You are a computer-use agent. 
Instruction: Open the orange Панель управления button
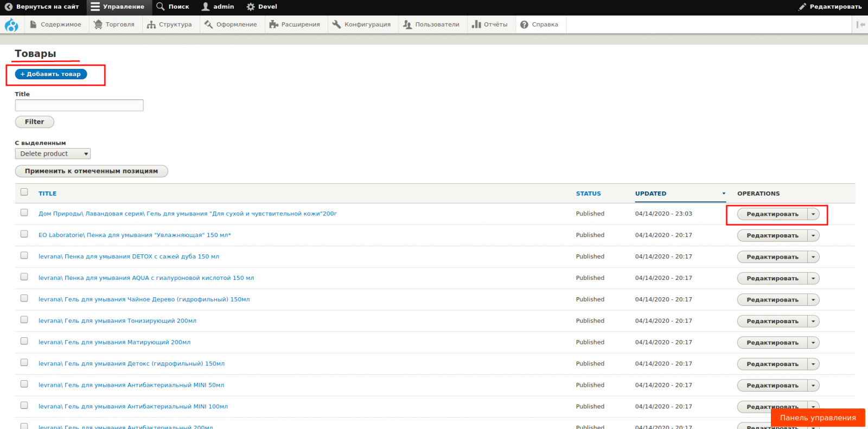[x=818, y=418]
